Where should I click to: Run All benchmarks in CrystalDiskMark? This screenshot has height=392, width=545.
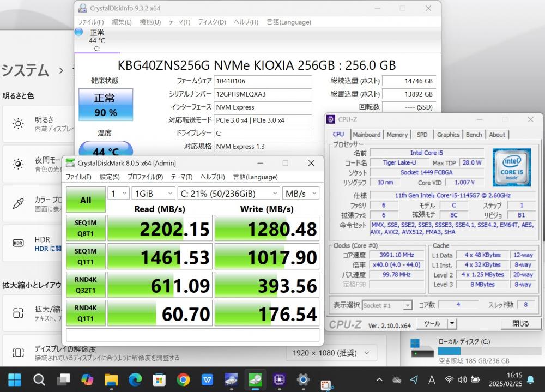86,200
